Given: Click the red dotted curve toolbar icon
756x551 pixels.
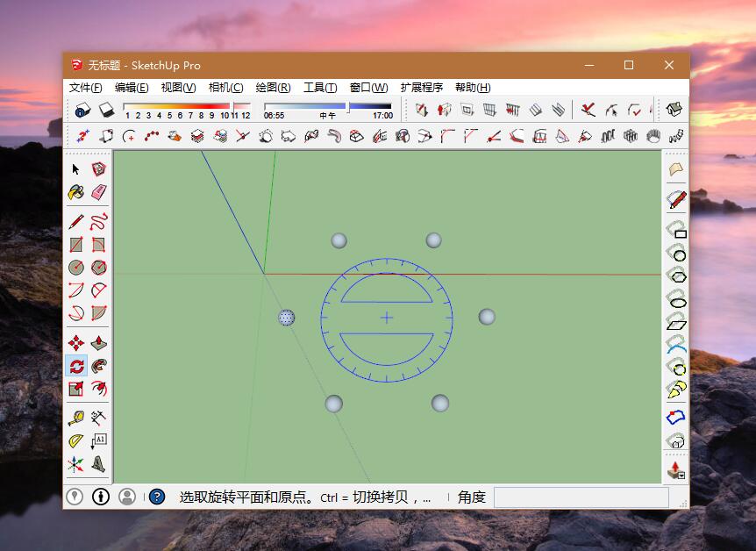Looking at the screenshot, I should pos(152,136).
